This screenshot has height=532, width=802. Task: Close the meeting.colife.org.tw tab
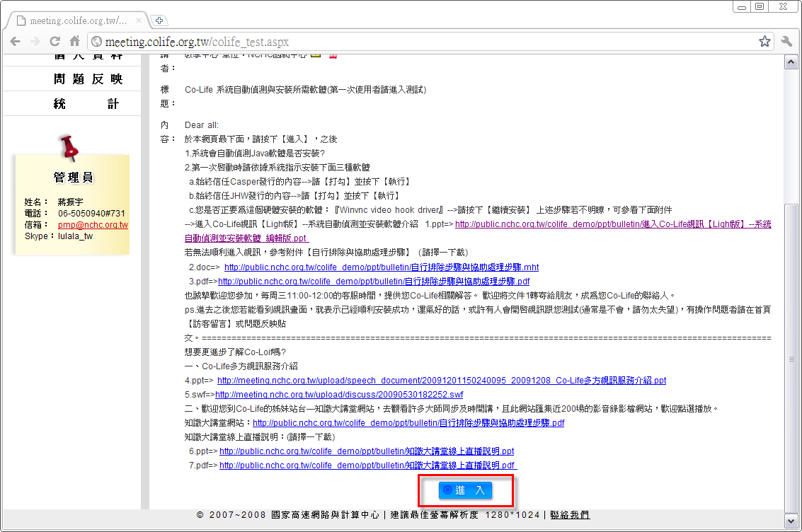coord(139,21)
